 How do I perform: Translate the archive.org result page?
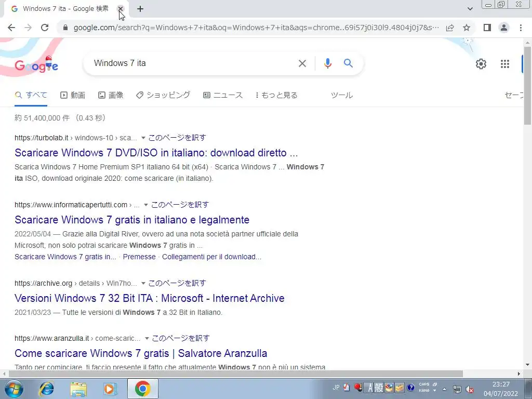coord(177,283)
